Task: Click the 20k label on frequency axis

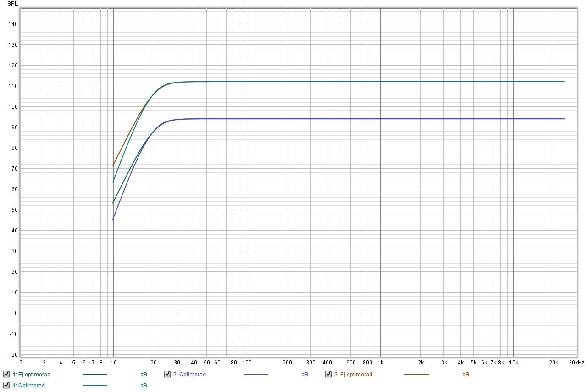Action: pos(554,363)
